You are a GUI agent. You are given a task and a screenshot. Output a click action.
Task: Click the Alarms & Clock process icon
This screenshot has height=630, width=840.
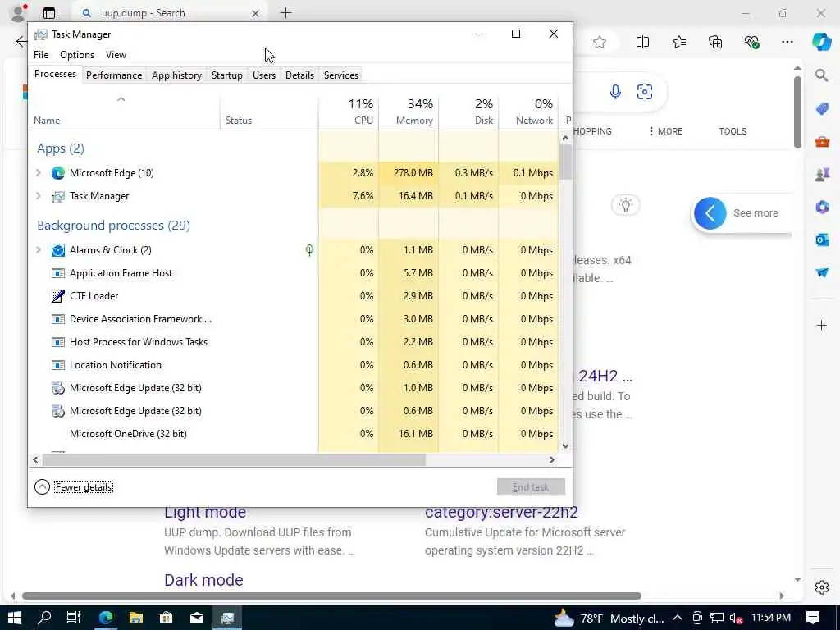click(x=58, y=250)
